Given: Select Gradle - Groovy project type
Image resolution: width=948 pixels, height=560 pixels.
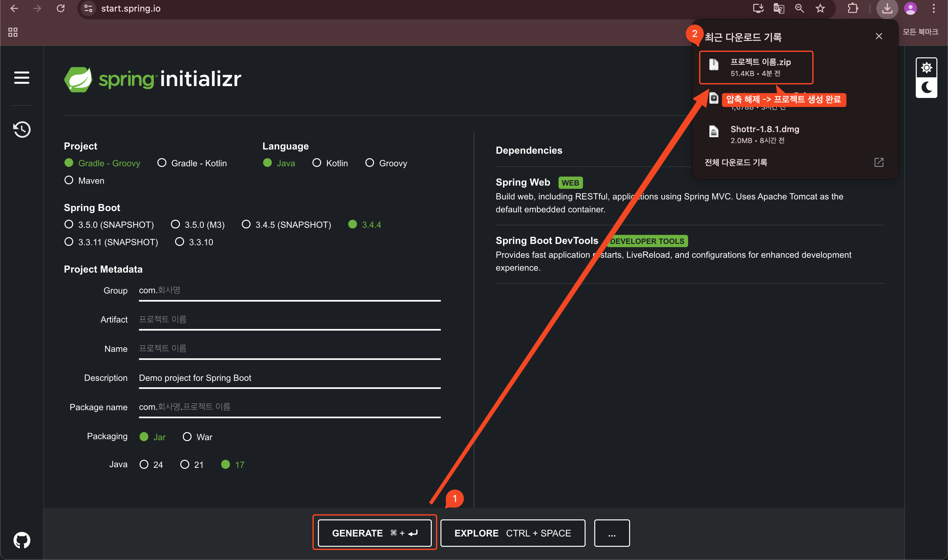Looking at the screenshot, I should [102, 163].
